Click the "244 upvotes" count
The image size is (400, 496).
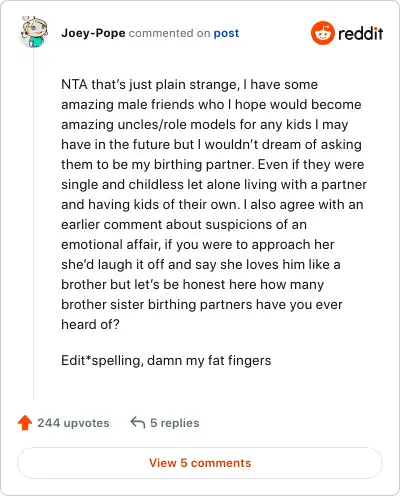click(73, 423)
